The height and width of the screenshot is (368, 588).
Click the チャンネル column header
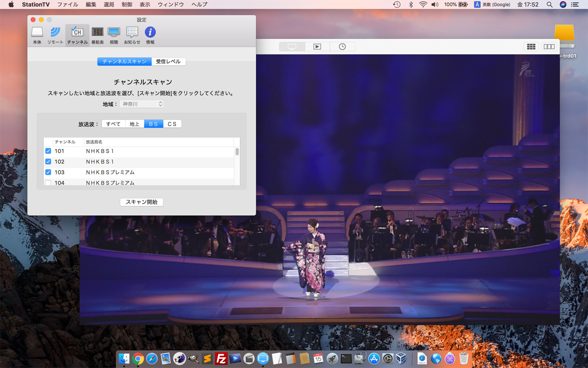pyautogui.click(x=68, y=142)
